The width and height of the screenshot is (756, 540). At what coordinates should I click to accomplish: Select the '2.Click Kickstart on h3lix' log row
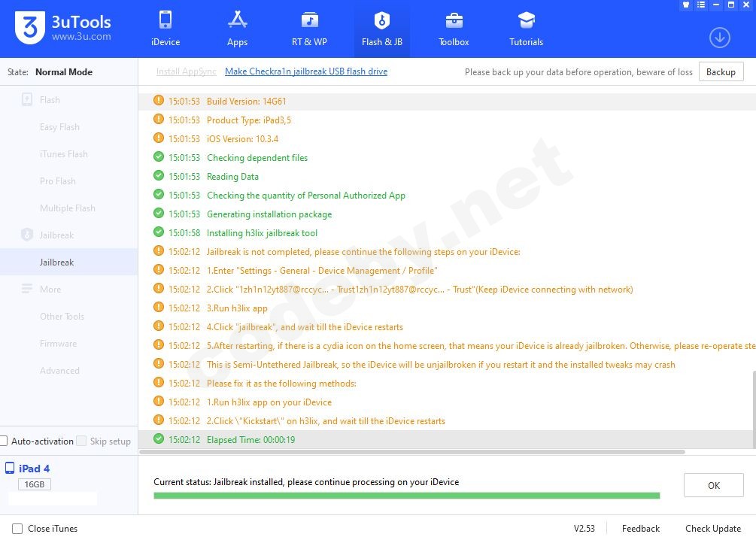click(x=447, y=420)
